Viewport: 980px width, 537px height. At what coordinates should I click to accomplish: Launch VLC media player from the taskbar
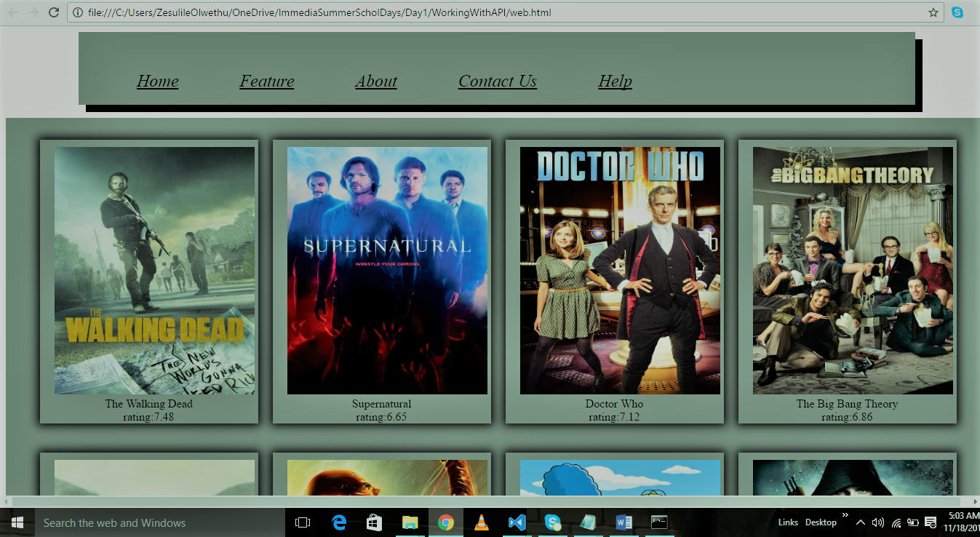[x=481, y=522]
